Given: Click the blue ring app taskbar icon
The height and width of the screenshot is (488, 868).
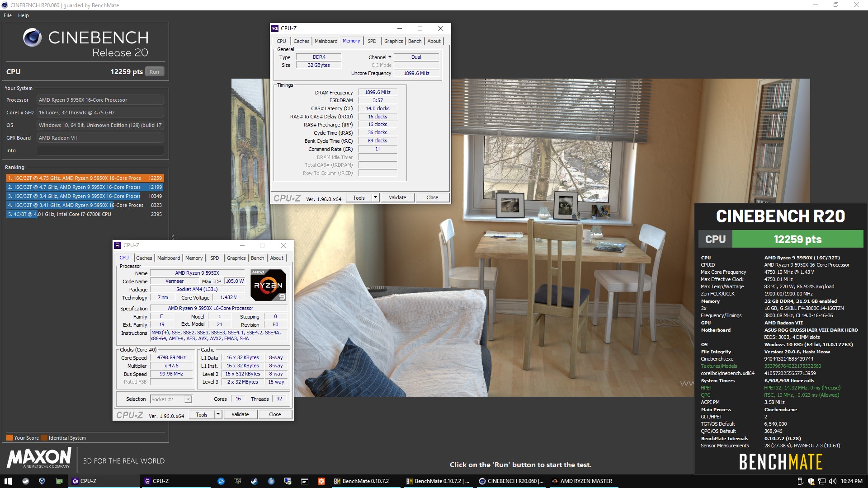Looking at the screenshot, I should coord(271,481).
